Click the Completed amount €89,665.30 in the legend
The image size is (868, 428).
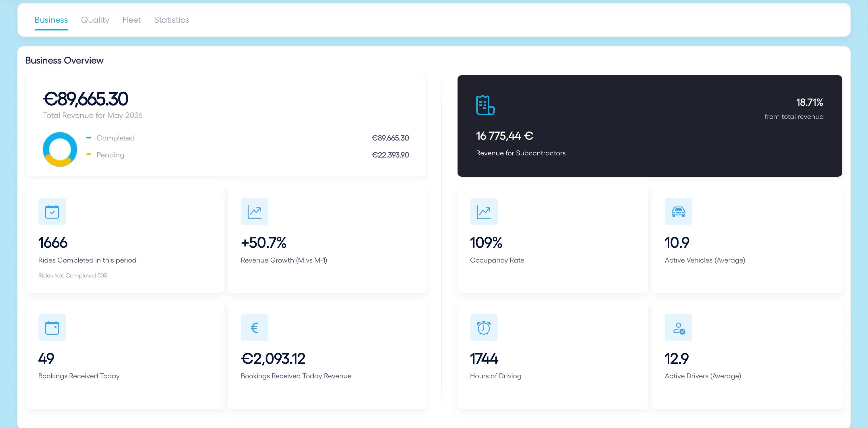coord(390,138)
